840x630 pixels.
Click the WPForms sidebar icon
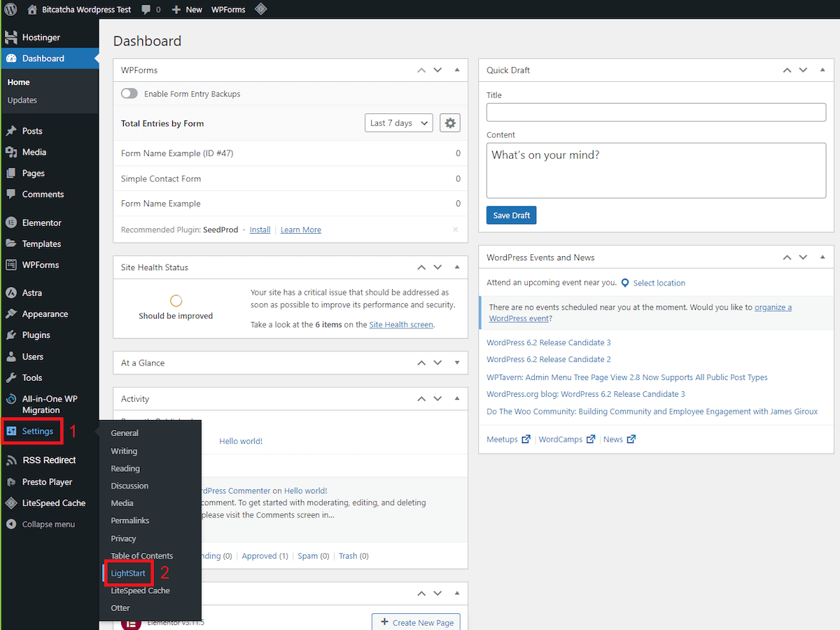tap(11, 265)
